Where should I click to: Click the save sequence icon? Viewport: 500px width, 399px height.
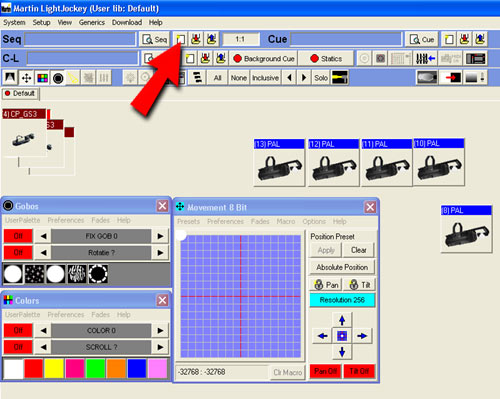click(x=196, y=39)
